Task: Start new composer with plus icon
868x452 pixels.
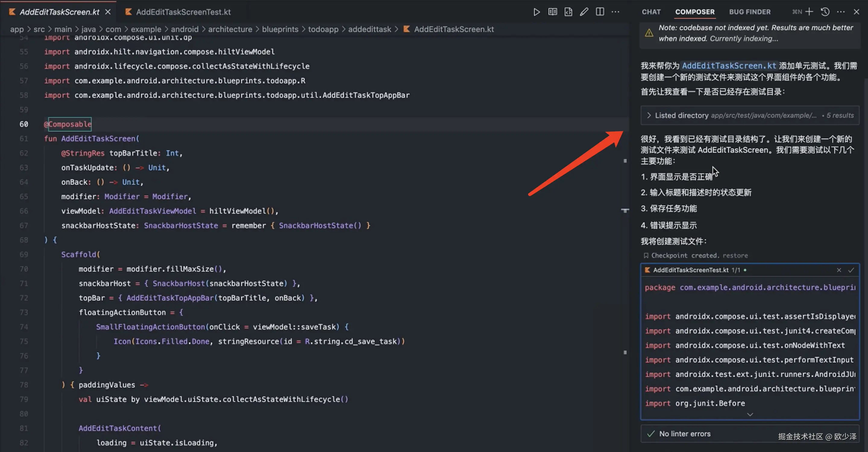Action: (x=809, y=12)
